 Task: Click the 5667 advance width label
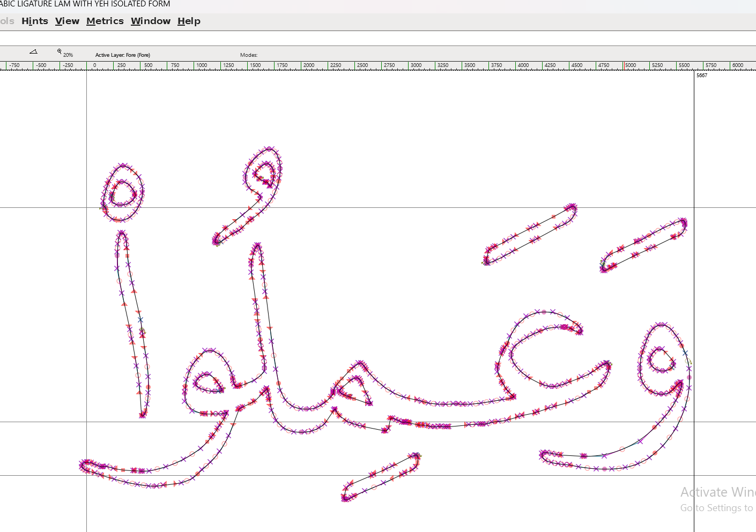[x=702, y=76]
